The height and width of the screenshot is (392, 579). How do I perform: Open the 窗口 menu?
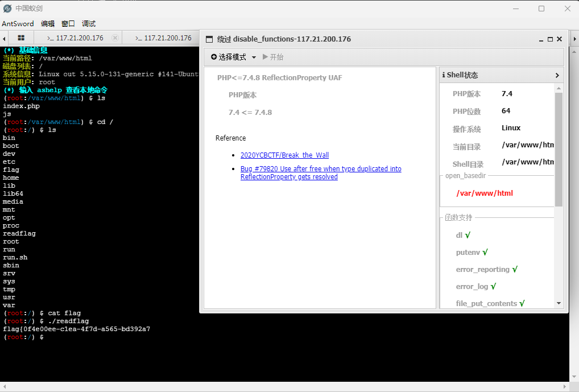click(68, 24)
